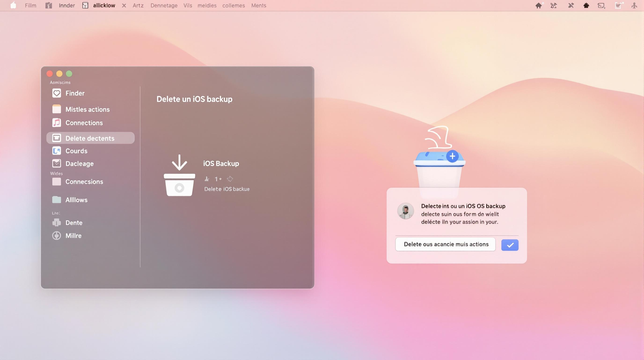Click the Finder heart icon in sidebar
The width and height of the screenshot is (644, 360).
(x=56, y=93)
